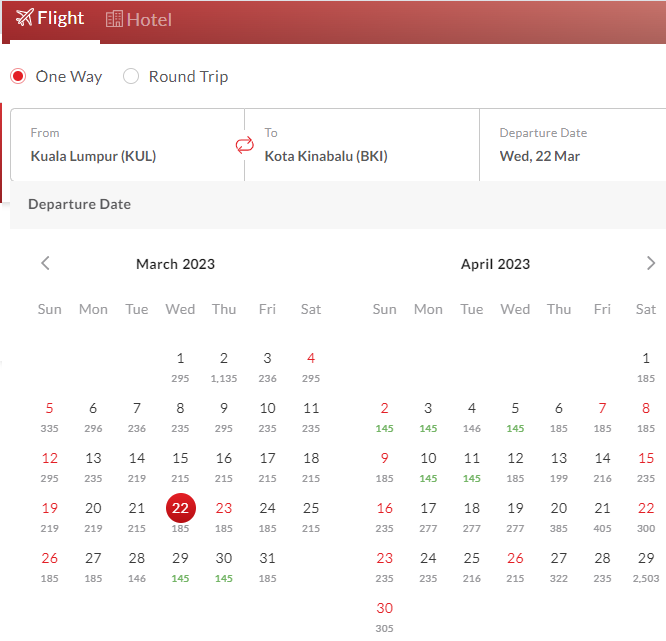Viewport: 666px width, 641px height.
Task: Pick April 3 with 145 fare
Action: pos(428,415)
